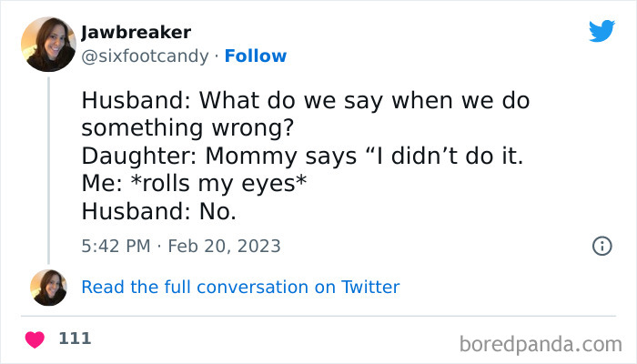Screen dimensions: 637x364
Task: Click the "Me: *rolls my eyes*" line
Action: (193, 183)
